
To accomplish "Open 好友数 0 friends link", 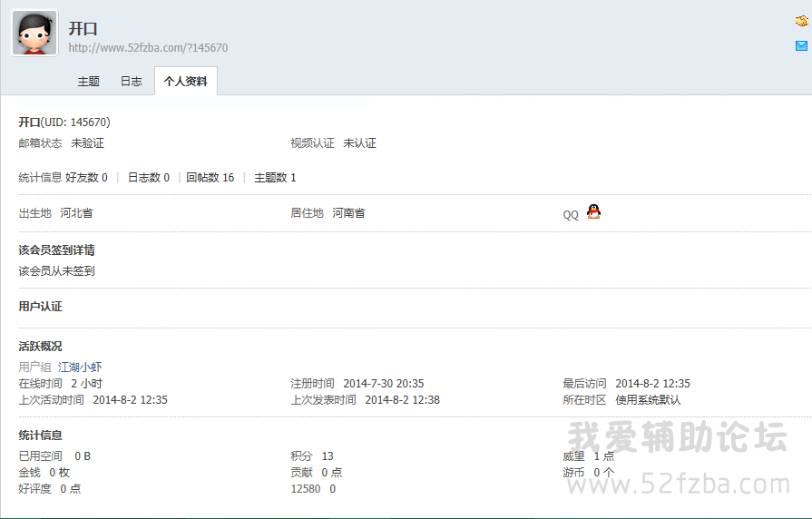I will click(86, 178).
